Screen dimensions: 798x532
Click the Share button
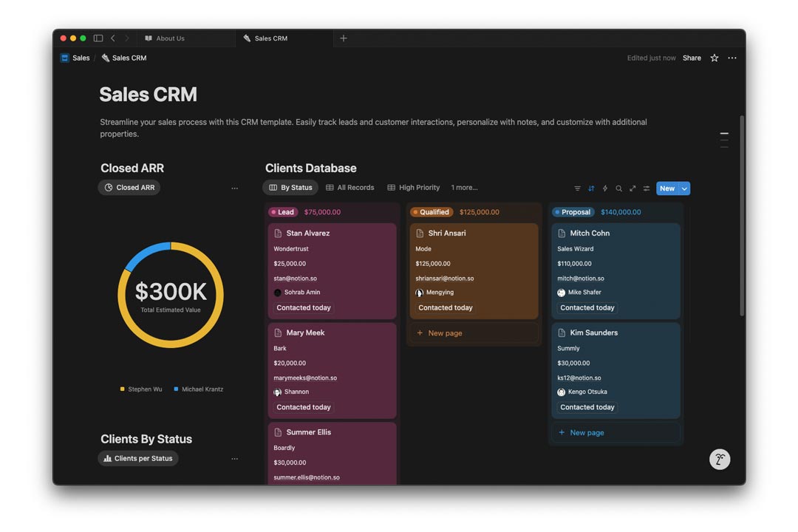point(692,58)
